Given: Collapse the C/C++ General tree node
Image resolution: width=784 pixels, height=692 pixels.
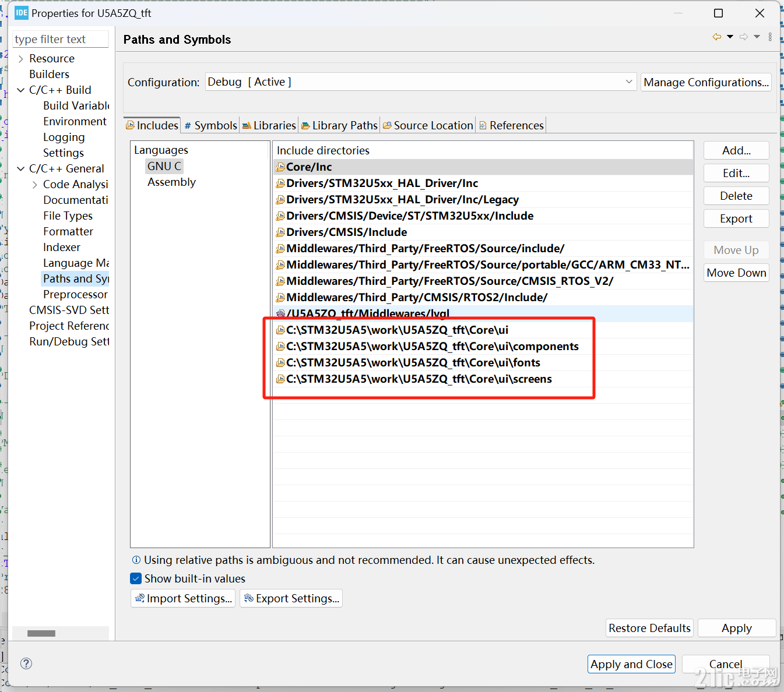Looking at the screenshot, I should tap(21, 169).
